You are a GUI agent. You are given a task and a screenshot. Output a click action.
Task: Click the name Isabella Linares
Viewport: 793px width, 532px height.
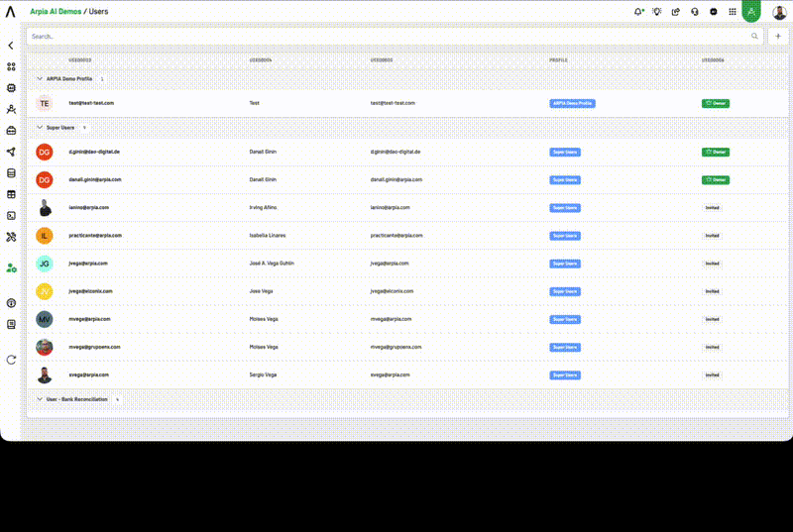point(268,236)
